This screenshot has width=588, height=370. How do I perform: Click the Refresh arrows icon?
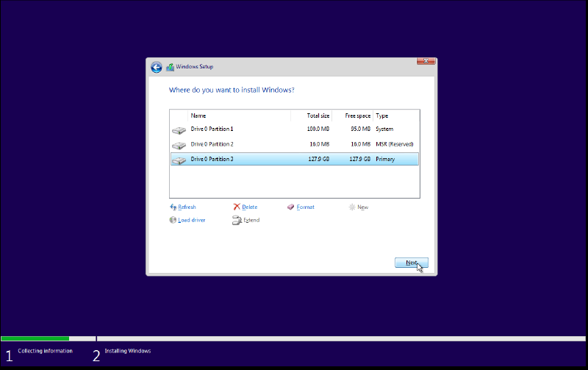click(x=173, y=207)
